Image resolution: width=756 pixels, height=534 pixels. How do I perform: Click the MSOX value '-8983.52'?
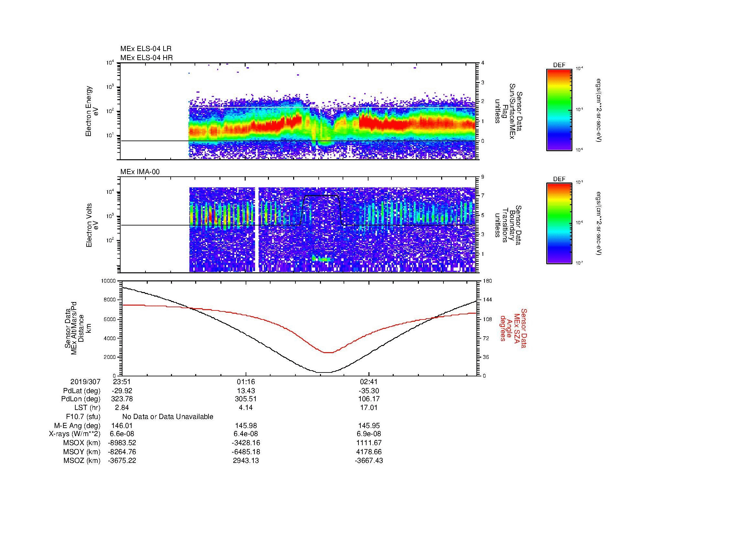pyautogui.click(x=122, y=443)
